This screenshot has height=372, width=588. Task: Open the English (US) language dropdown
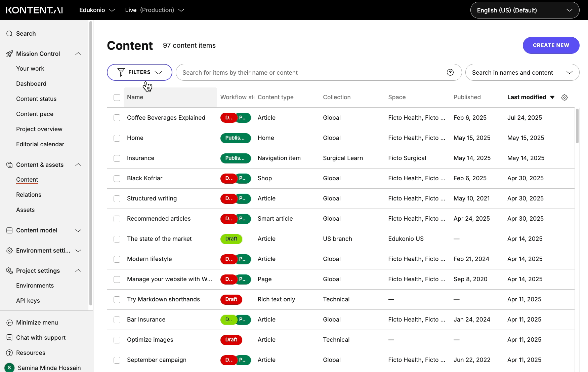[524, 10]
